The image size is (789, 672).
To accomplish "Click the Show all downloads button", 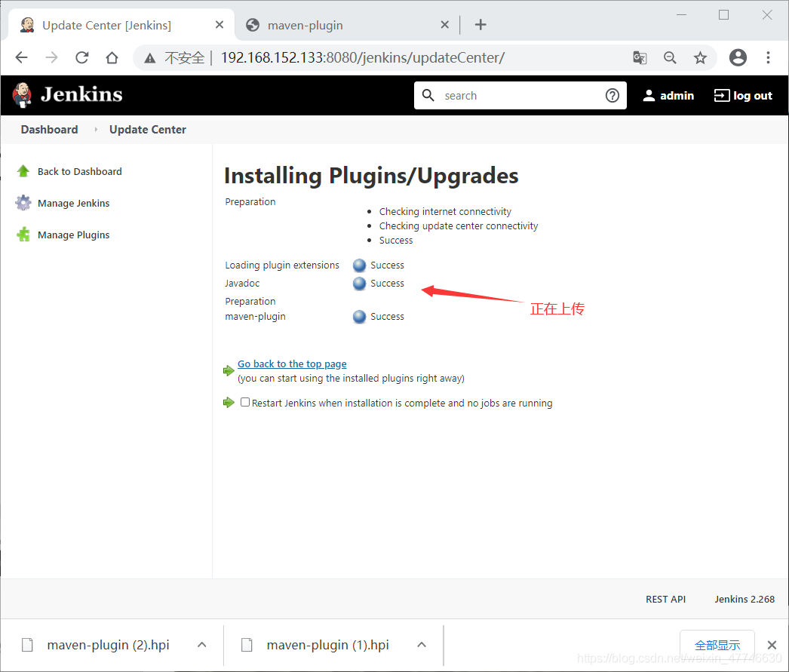I will point(717,645).
